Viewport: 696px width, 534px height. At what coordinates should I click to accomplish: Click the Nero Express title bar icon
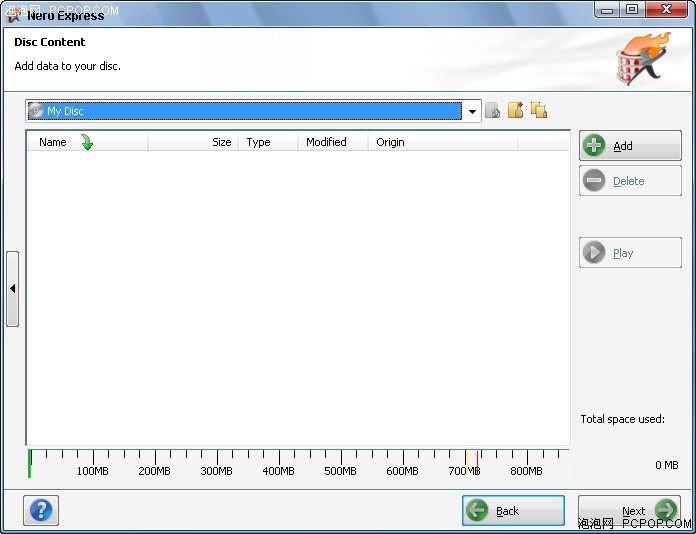[13, 16]
